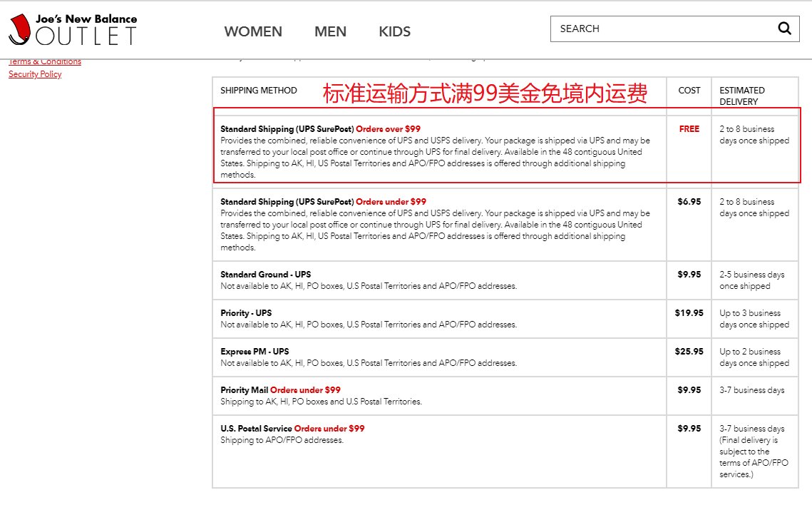Select the Priority - UPS title
812x520 pixels.
coord(246,313)
